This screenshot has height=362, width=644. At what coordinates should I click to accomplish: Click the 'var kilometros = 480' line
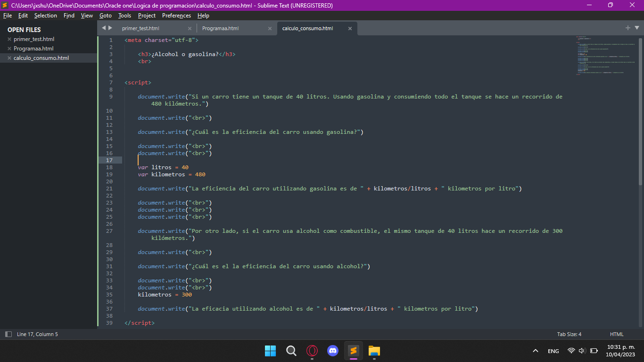coord(172,174)
